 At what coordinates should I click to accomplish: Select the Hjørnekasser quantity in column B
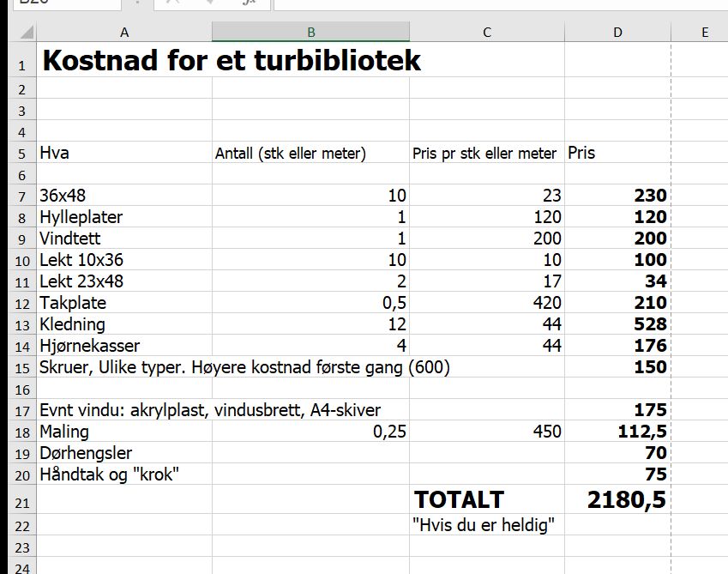(310, 346)
